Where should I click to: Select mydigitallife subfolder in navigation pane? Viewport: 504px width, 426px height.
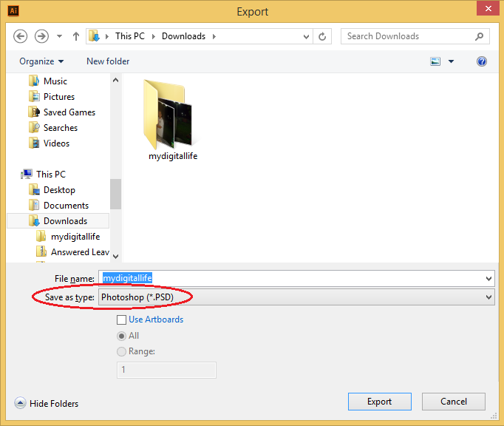click(75, 237)
